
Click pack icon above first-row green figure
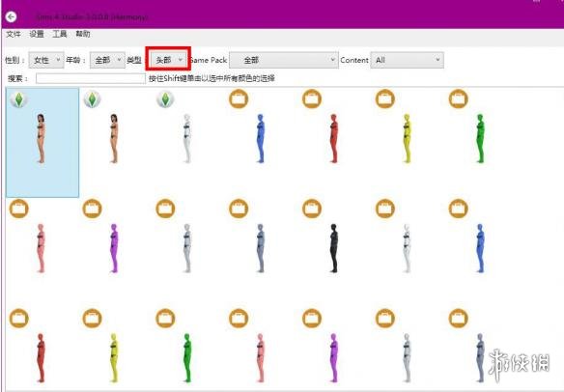click(458, 98)
